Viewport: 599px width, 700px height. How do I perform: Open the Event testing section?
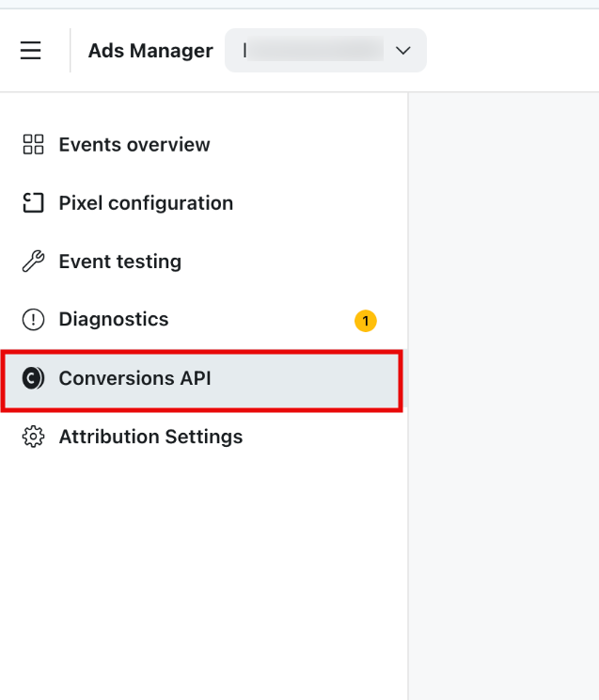pyautogui.click(x=203, y=262)
